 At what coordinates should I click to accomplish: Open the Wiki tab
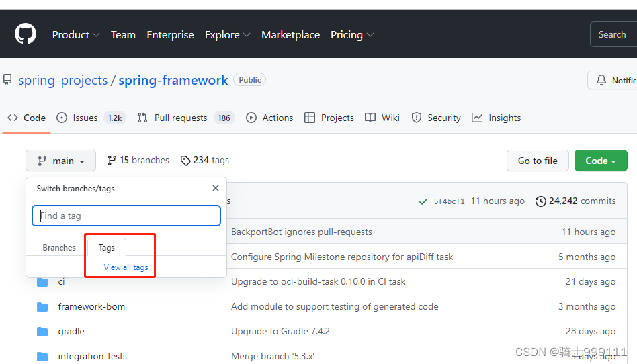pos(382,118)
